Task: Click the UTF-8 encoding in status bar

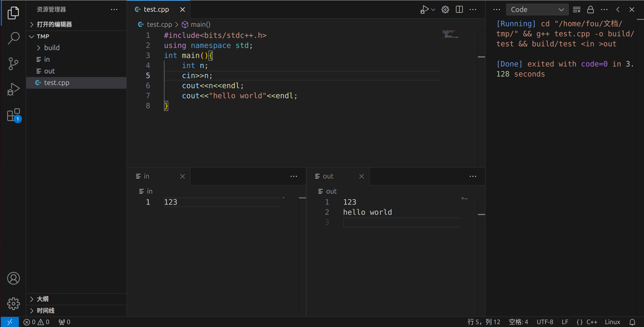Action: click(x=545, y=322)
